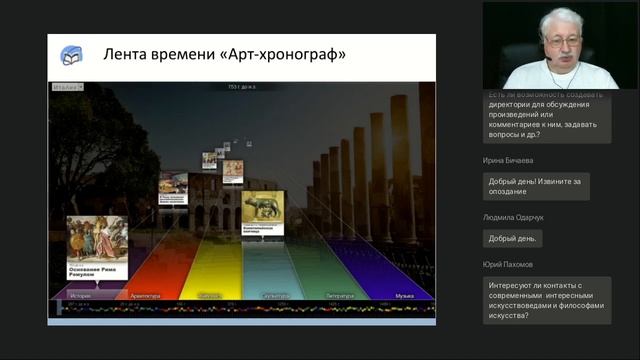Screen dimensions: 640x360
Task: Click the mini timeline overview strip
Action: tap(242, 309)
